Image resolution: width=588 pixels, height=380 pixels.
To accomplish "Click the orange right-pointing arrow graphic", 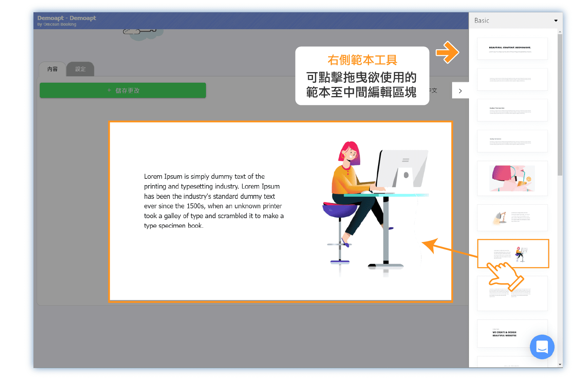I will tap(447, 52).
